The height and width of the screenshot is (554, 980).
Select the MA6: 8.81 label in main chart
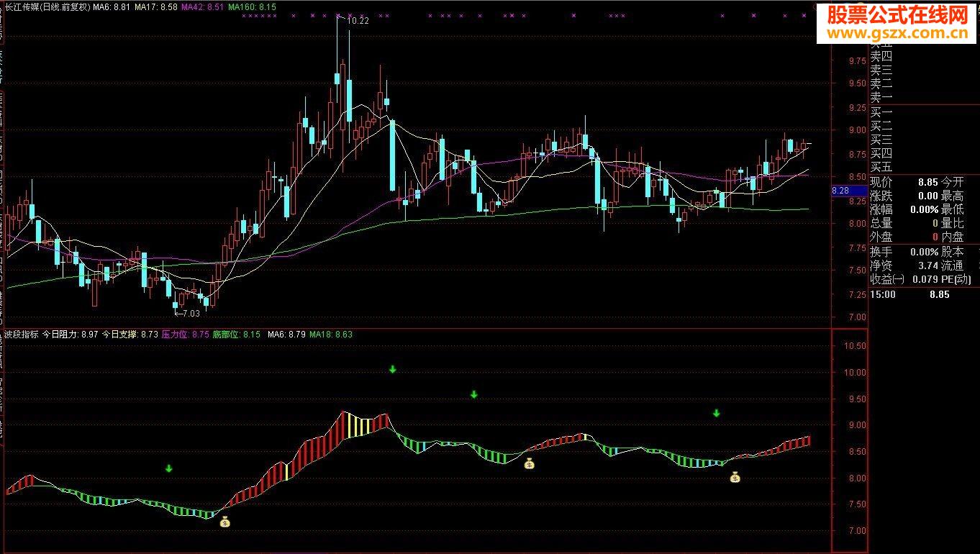click(x=112, y=6)
